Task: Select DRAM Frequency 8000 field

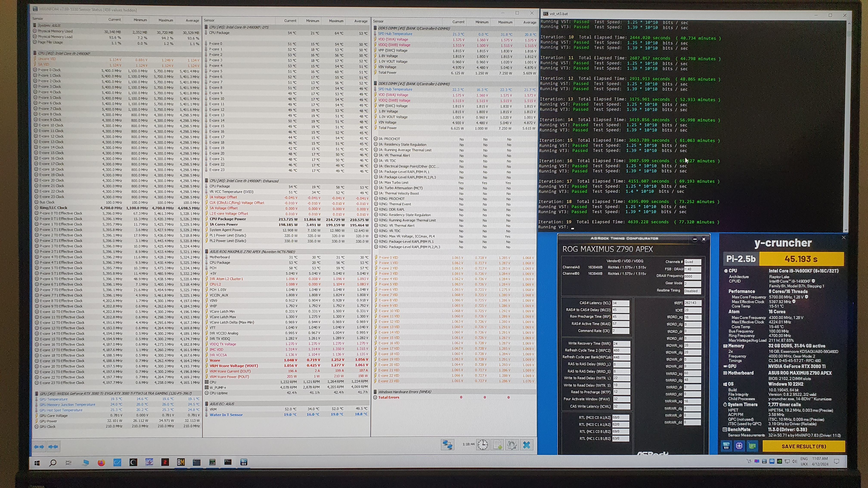Action: [x=693, y=276]
